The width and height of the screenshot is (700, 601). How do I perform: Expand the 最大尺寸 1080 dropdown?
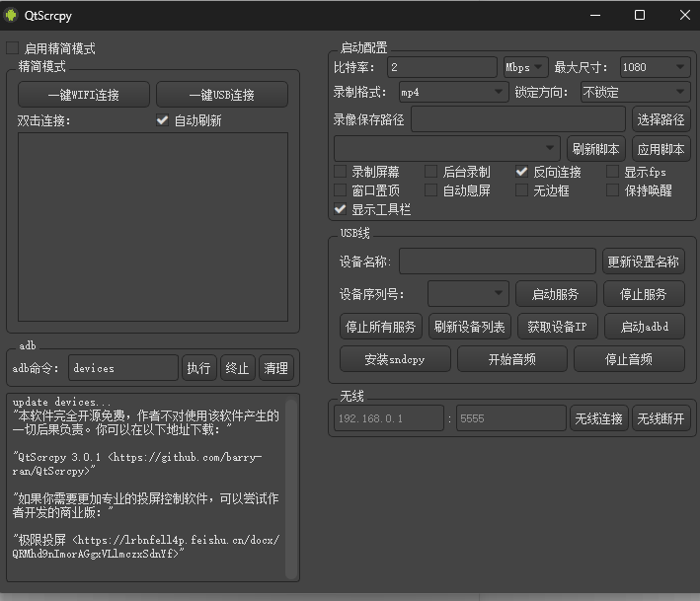coord(655,67)
